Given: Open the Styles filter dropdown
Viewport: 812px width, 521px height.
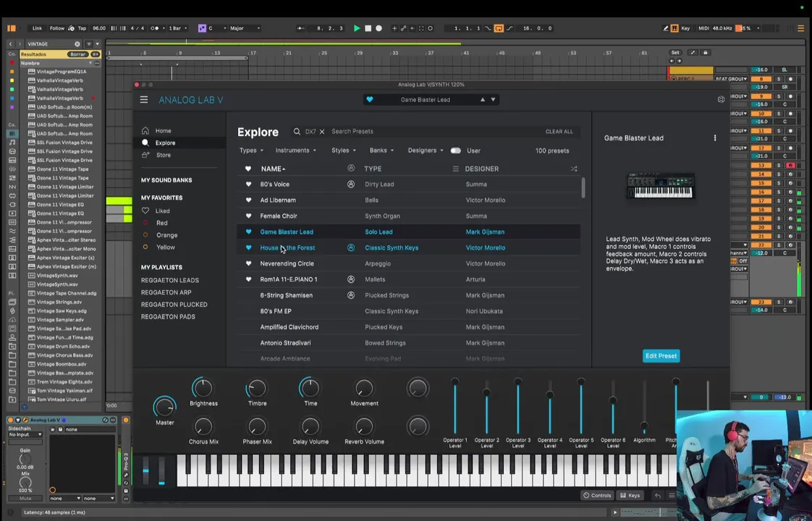Looking at the screenshot, I should click(344, 151).
